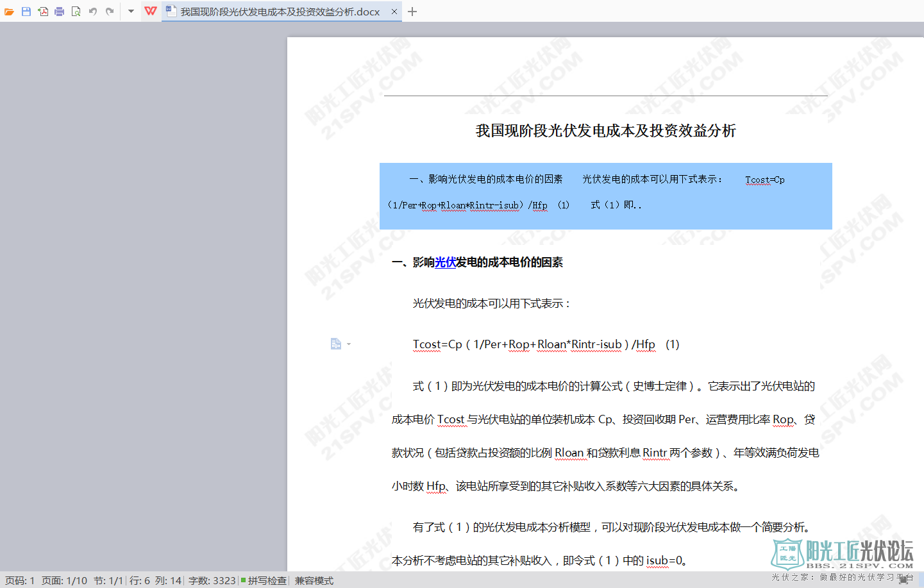924x588 pixels.
Task: Expand the quick access toolbar dropdown
Action: (131, 12)
